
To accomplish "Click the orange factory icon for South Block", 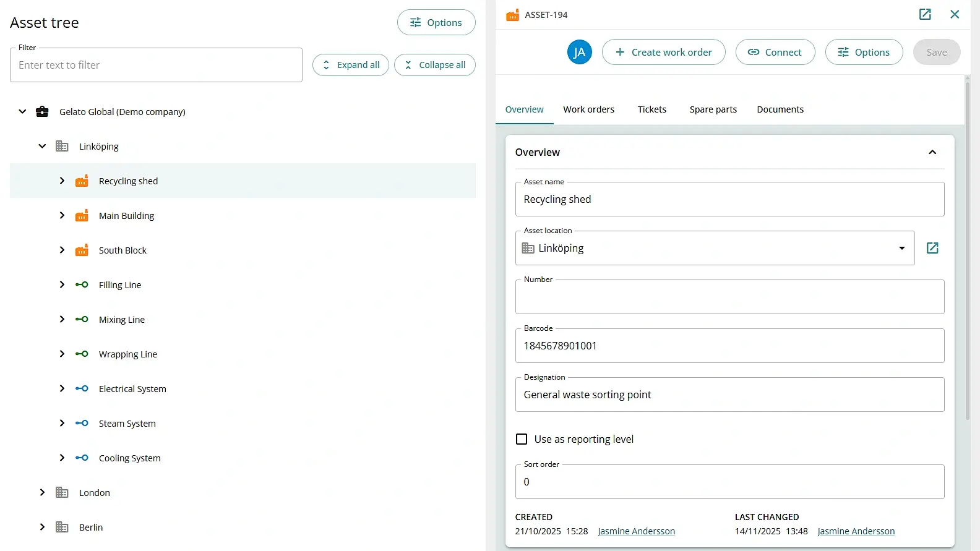I will (82, 250).
